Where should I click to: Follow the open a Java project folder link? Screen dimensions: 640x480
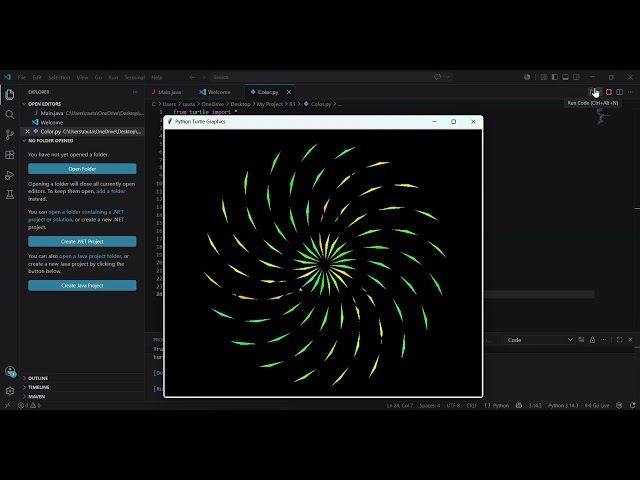pos(90,256)
